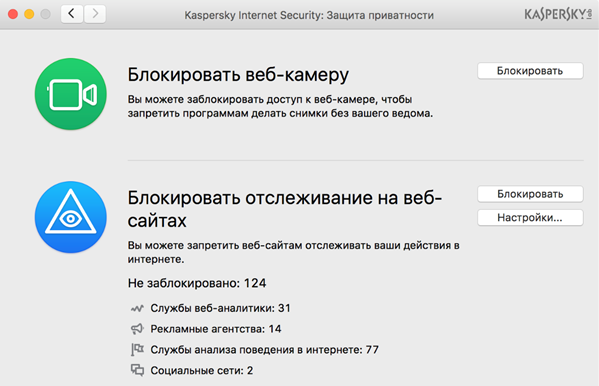Click the web analytics graph icon

click(137, 308)
